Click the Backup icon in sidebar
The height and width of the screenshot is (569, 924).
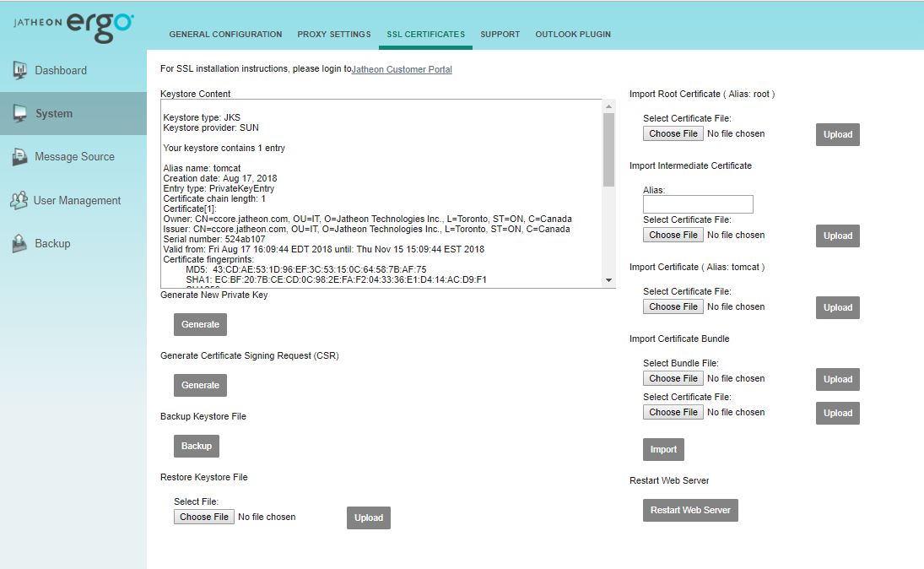[x=19, y=243]
